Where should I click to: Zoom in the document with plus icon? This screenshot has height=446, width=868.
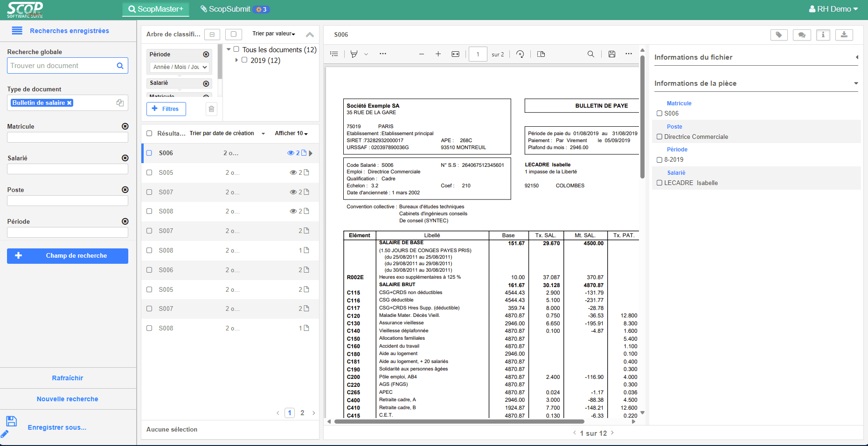438,54
